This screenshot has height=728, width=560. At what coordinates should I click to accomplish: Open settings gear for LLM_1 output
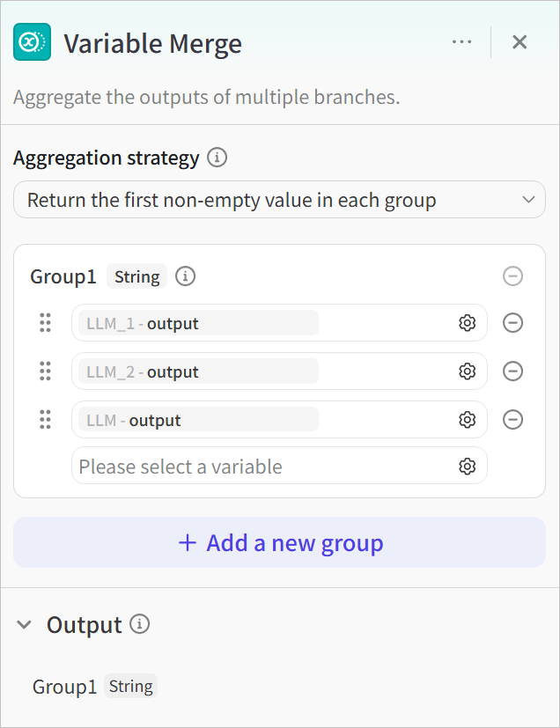(x=468, y=323)
